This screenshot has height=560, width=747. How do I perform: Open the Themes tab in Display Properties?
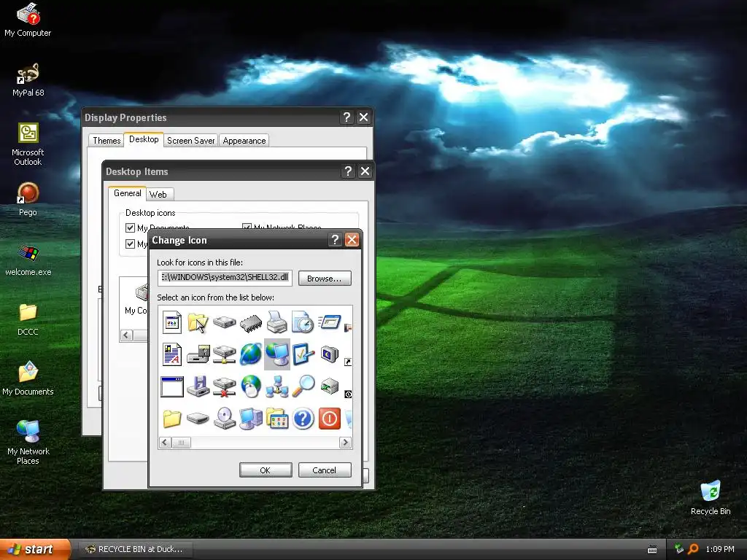click(107, 141)
